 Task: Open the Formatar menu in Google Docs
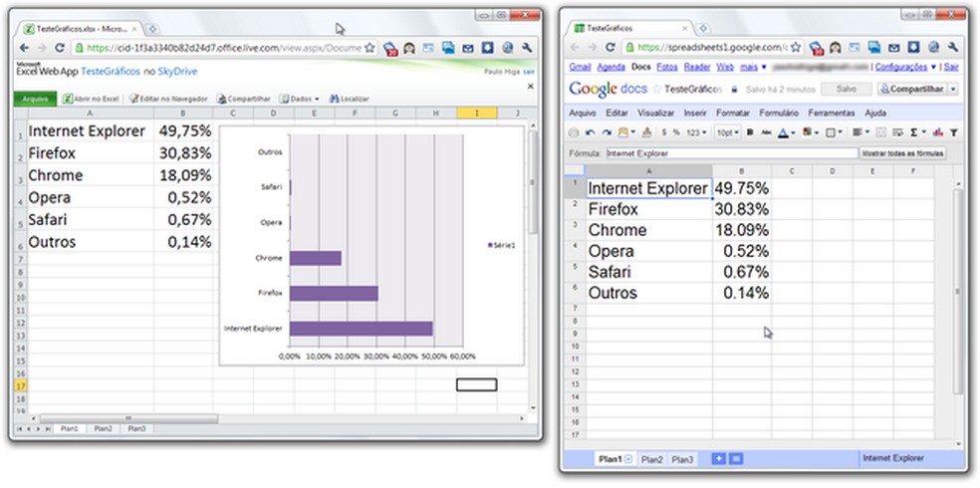coord(732,114)
